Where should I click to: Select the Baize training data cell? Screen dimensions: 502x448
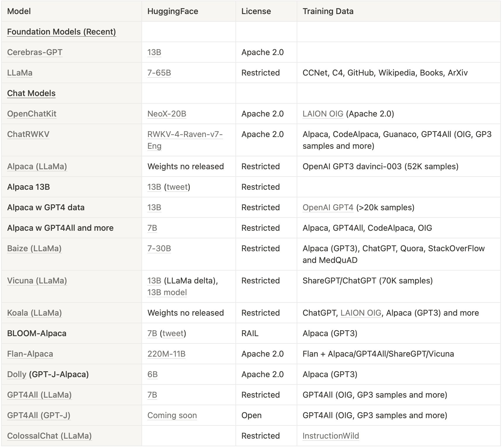399,254
